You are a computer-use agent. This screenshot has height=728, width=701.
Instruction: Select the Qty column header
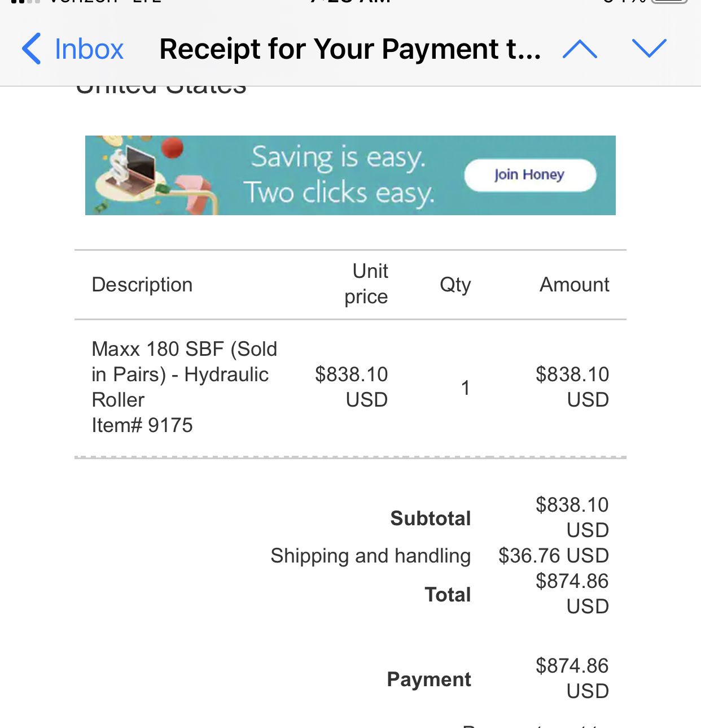[455, 285]
